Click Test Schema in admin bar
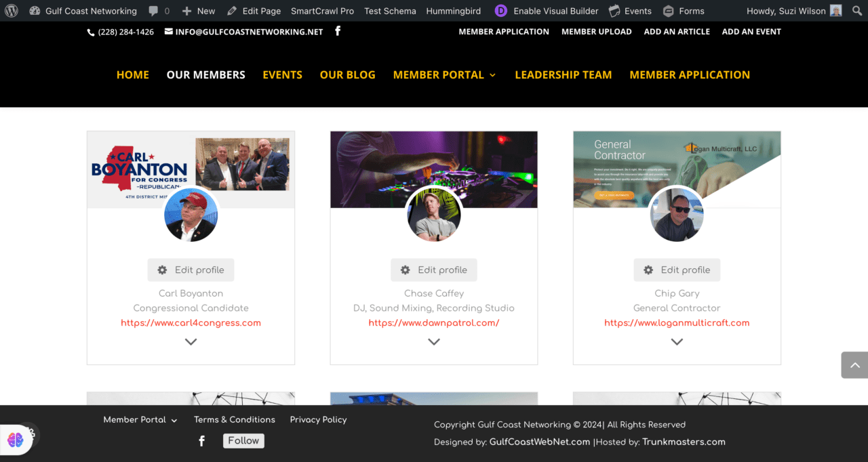The height and width of the screenshot is (462, 868). [x=390, y=11]
